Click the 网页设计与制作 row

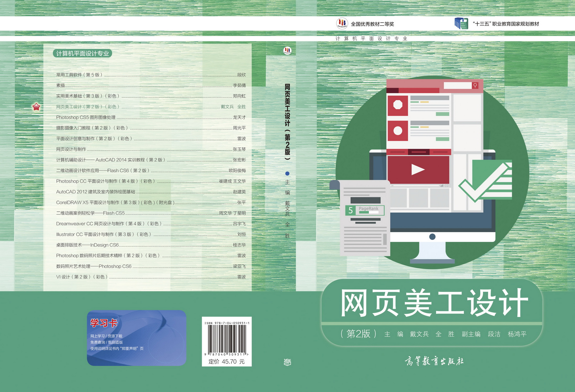click(x=151, y=149)
